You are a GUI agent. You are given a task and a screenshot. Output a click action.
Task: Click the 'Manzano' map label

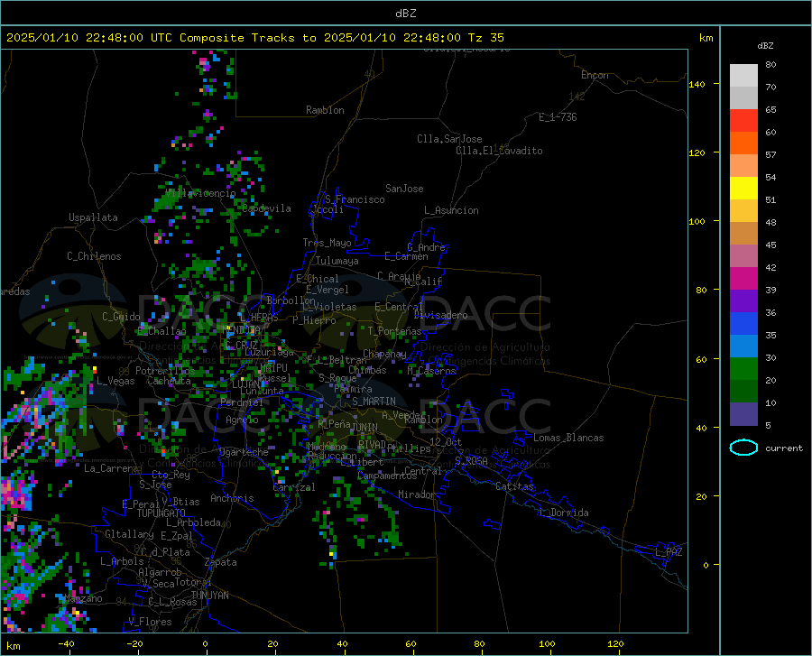[x=83, y=598]
